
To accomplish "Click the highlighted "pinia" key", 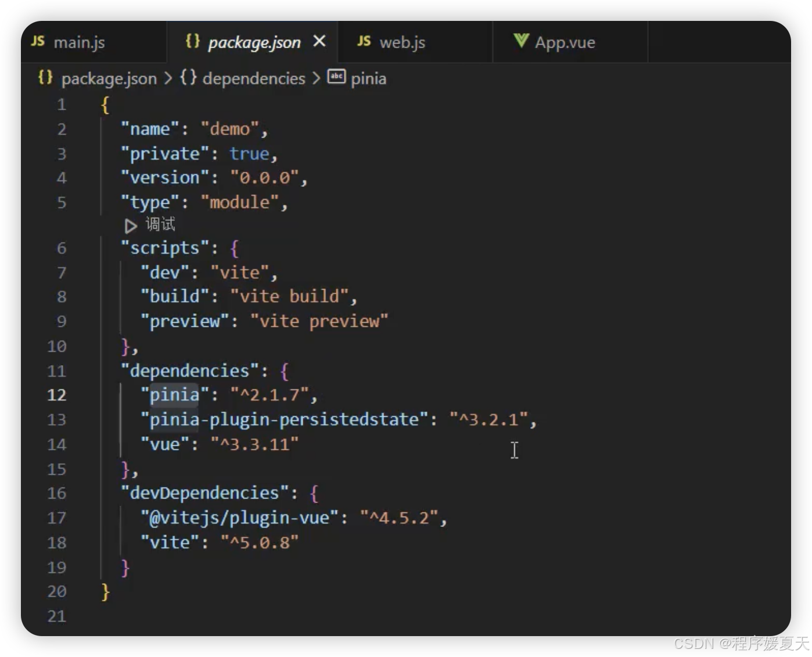I will click(174, 395).
